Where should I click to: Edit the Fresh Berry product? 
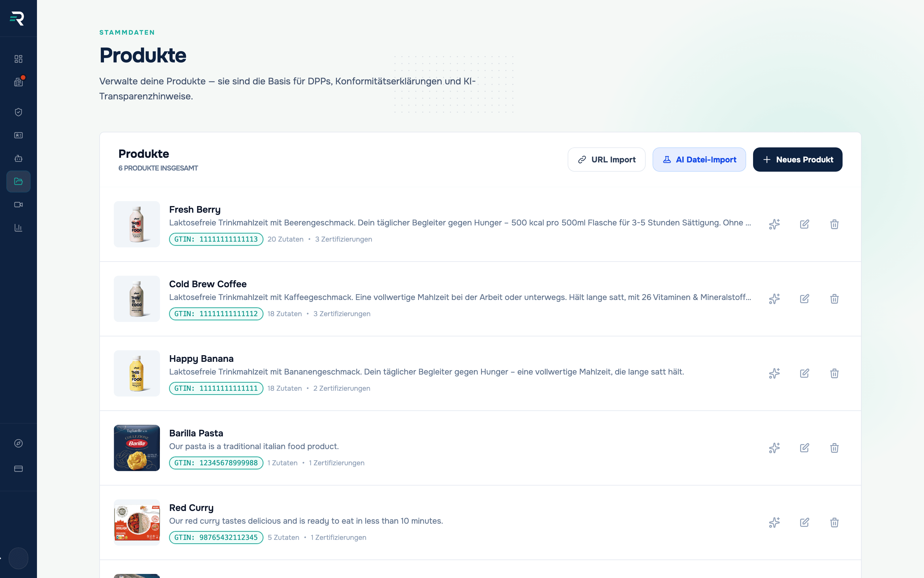pyautogui.click(x=804, y=224)
